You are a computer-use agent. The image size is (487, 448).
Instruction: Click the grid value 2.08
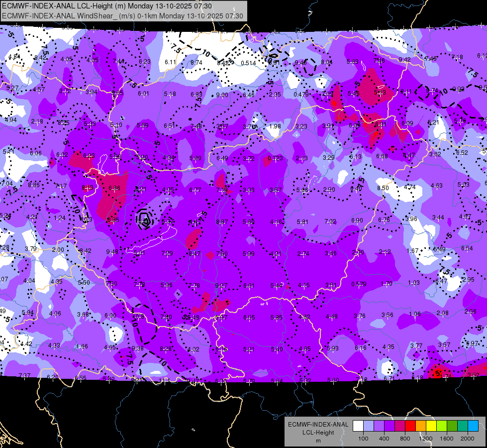pos(443,313)
